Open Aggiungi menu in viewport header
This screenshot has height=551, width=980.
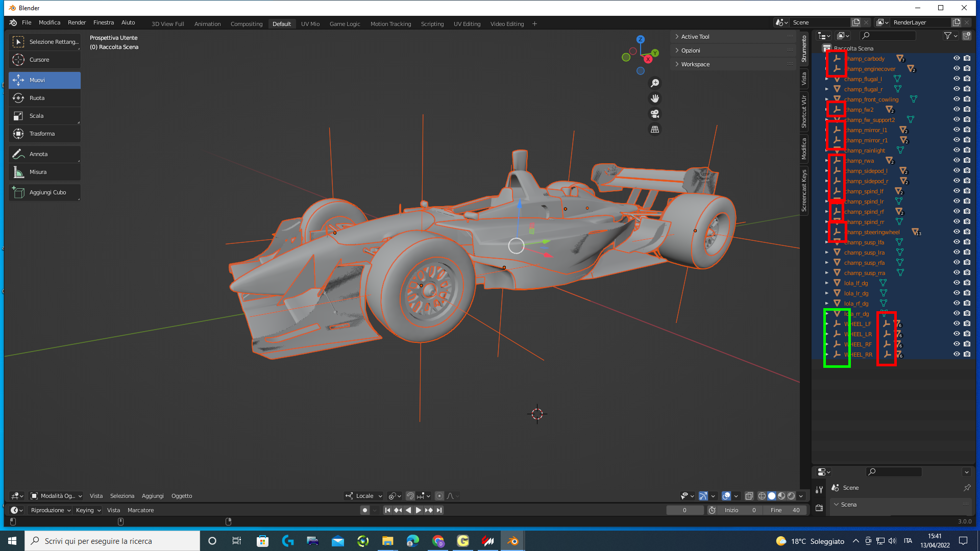click(153, 496)
